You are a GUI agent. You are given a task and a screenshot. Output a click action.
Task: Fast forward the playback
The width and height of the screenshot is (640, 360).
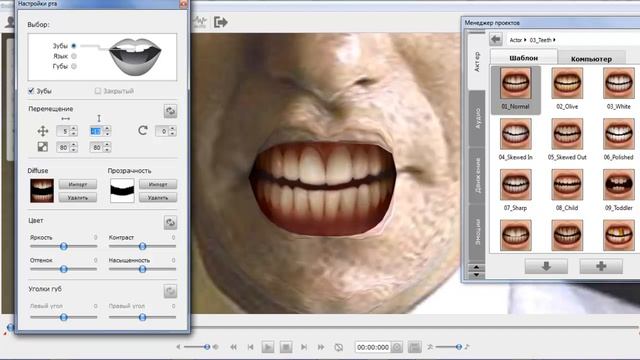(321, 347)
